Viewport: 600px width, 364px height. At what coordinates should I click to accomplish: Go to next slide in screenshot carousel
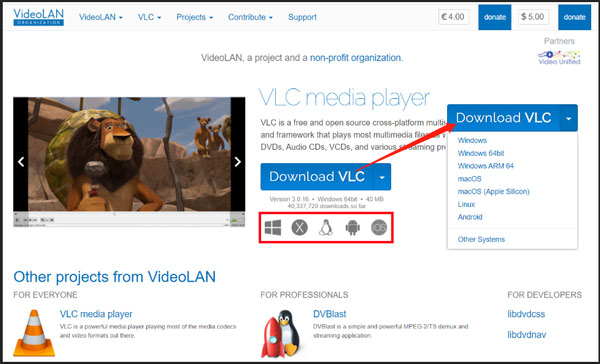(238, 162)
